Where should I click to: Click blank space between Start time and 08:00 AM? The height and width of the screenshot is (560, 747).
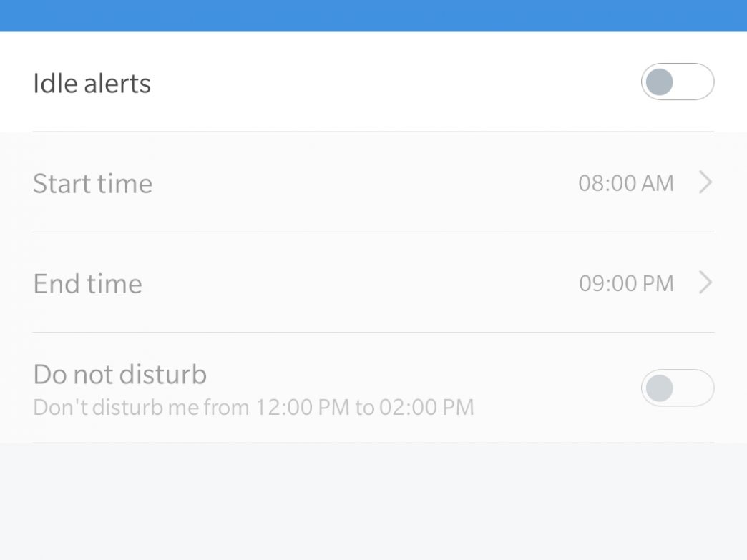[x=358, y=183]
